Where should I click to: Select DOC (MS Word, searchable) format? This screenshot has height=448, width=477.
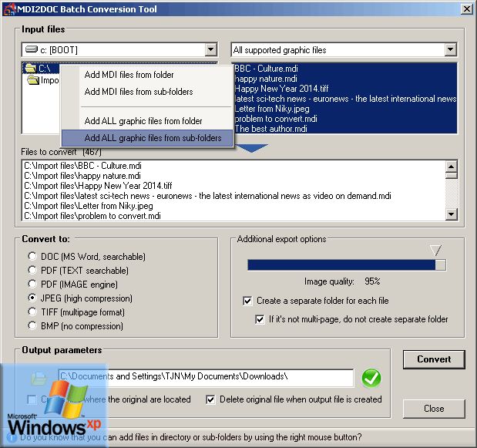tap(32, 256)
